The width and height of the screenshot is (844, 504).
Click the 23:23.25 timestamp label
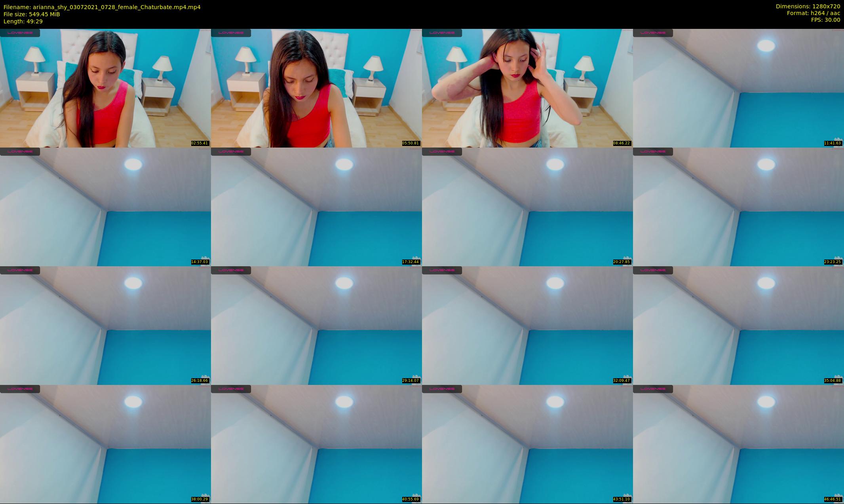(833, 262)
